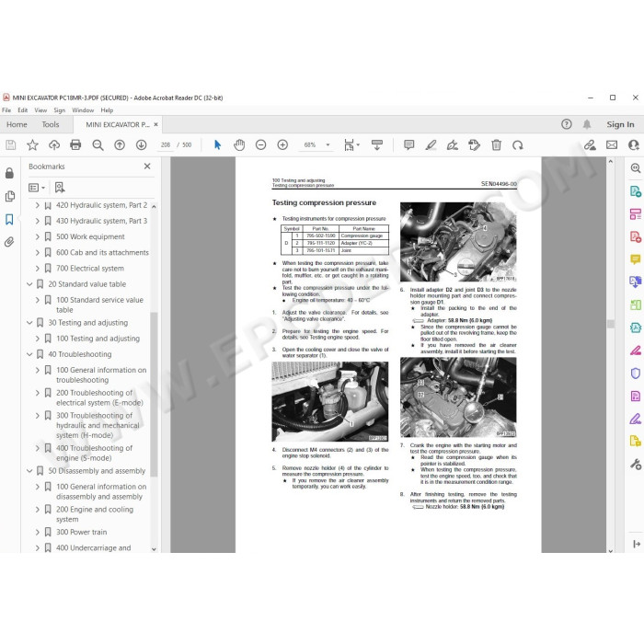Image resolution: width=644 pixels, height=644 pixels.
Task: Switch to the Tools tab
Action: (51, 124)
